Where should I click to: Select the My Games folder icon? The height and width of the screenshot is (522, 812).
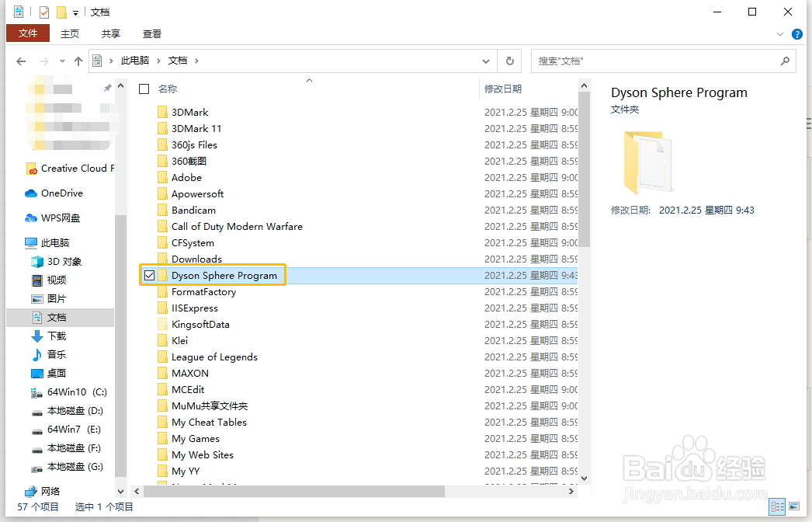(162, 439)
